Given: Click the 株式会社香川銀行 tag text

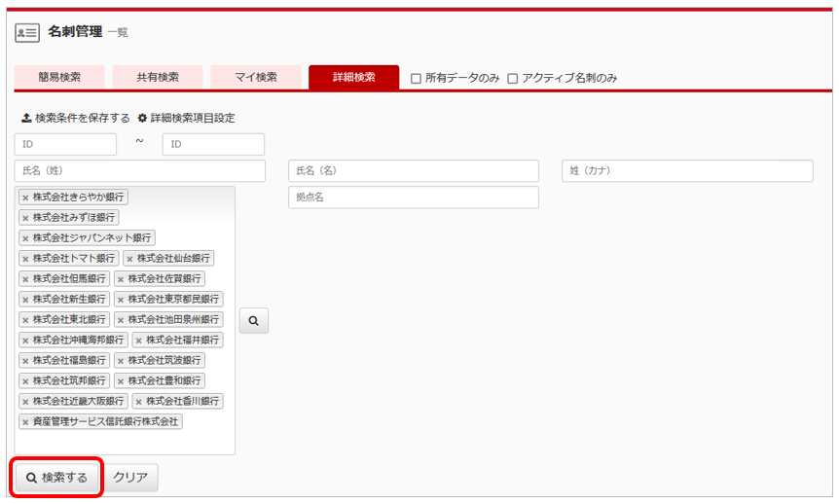Looking at the screenshot, I should (182, 401).
